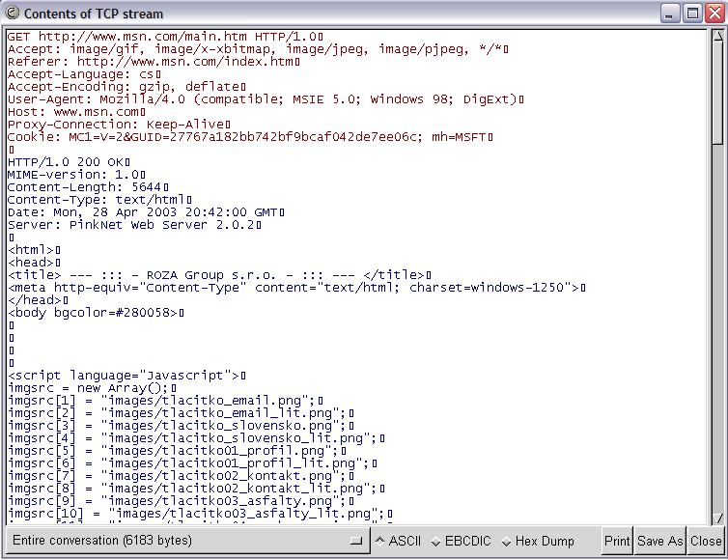The height and width of the screenshot is (560, 728).
Task: Click the Save As button
Action: (x=659, y=541)
